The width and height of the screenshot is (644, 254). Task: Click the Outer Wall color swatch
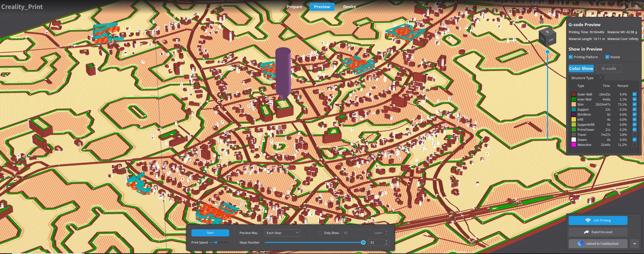click(x=574, y=94)
